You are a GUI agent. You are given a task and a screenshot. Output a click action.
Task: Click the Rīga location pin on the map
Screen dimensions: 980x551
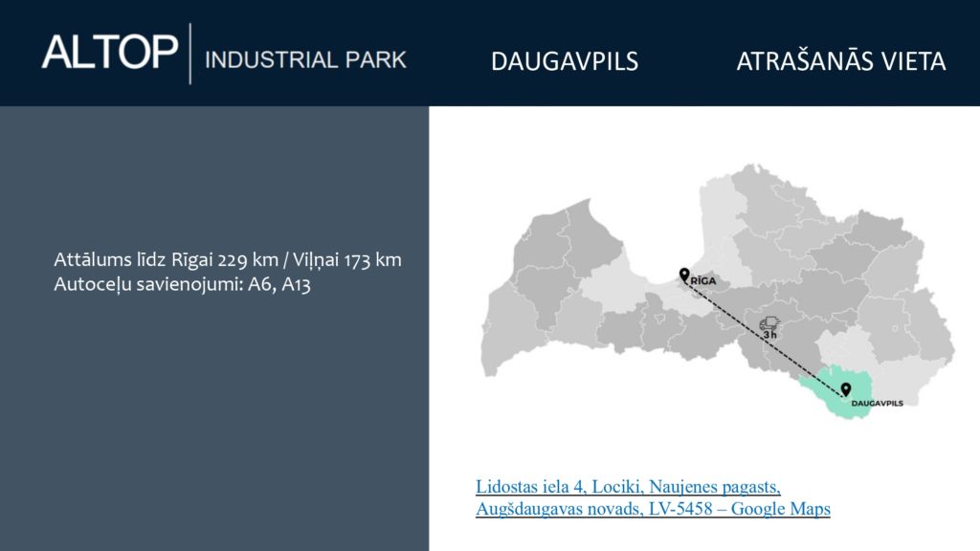(684, 276)
